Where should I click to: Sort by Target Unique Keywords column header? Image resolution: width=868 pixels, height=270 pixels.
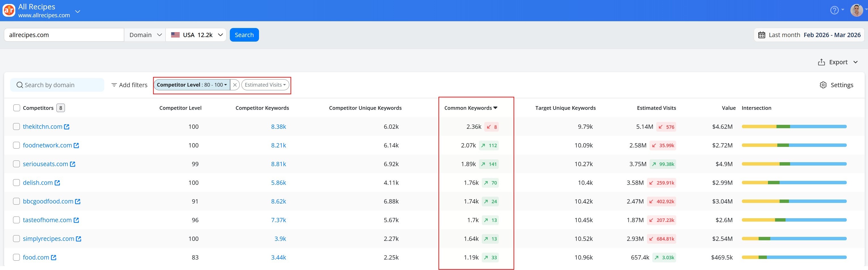[565, 108]
